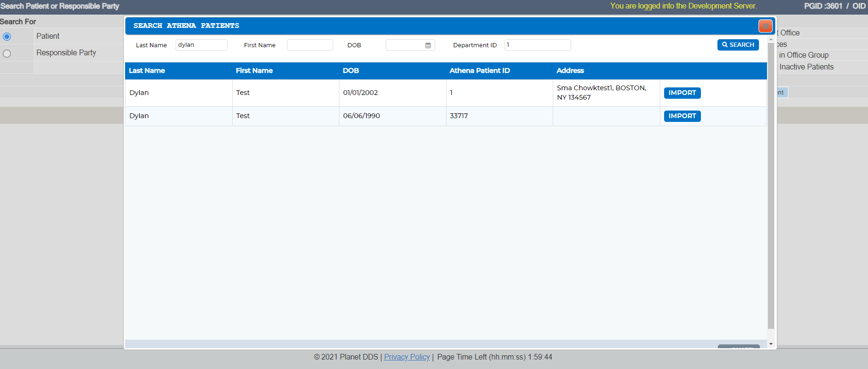The width and height of the screenshot is (868, 369).
Task: Focus the DOB date field
Action: tap(405, 45)
